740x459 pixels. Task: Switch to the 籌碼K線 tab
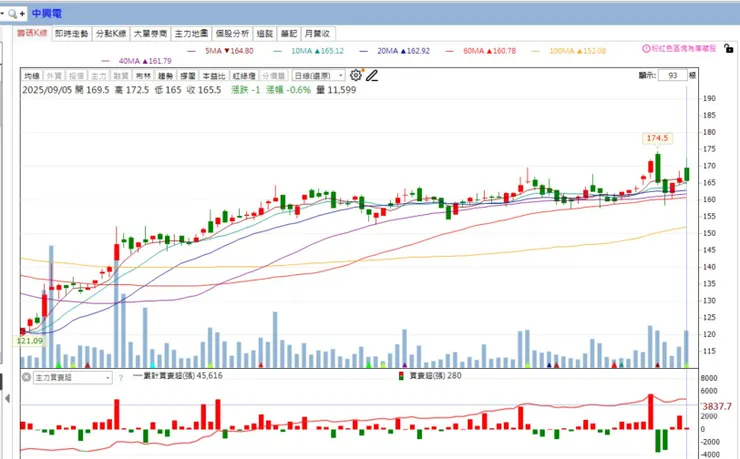(x=32, y=33)
